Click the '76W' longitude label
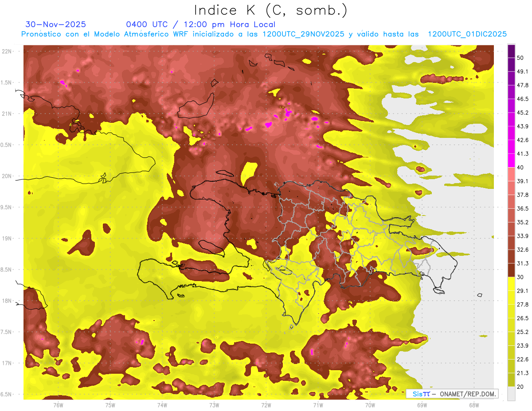The image size is (532, 411). [x=58, y=405]
